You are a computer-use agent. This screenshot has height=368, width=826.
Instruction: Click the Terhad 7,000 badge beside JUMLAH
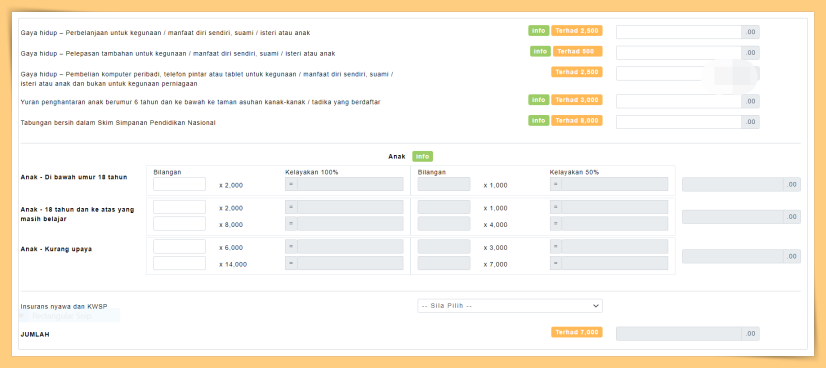tap(577, 332)
